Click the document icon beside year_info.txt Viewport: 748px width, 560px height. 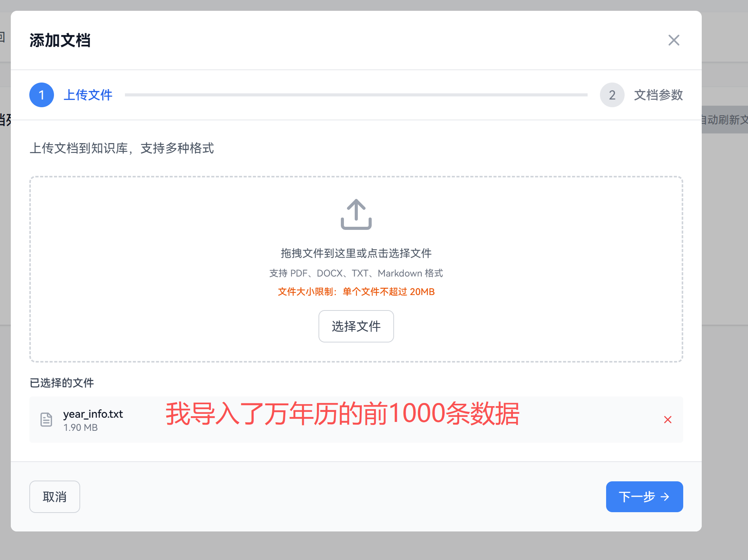[x=46, y=420]
